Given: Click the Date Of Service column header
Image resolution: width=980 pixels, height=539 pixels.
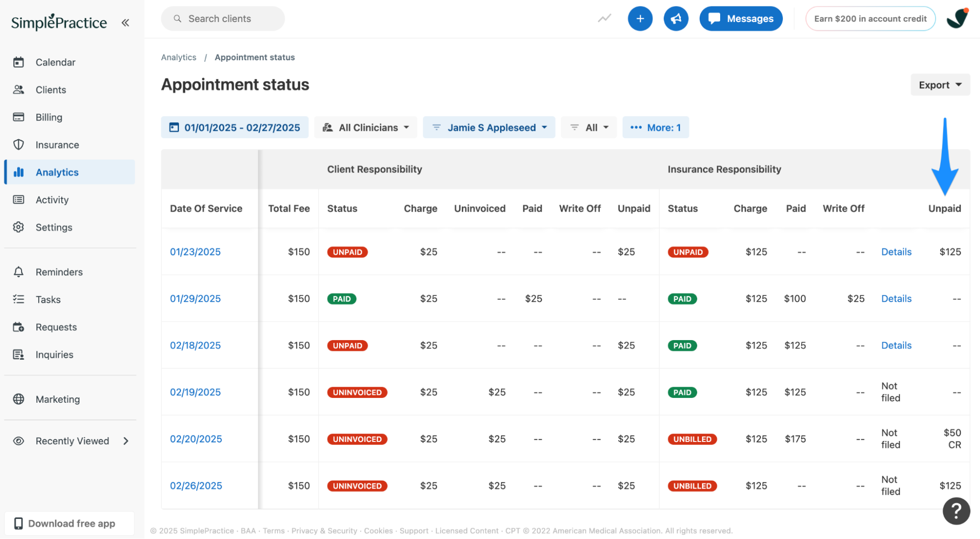Looking at the screenshot, I should tap(206, 208).
